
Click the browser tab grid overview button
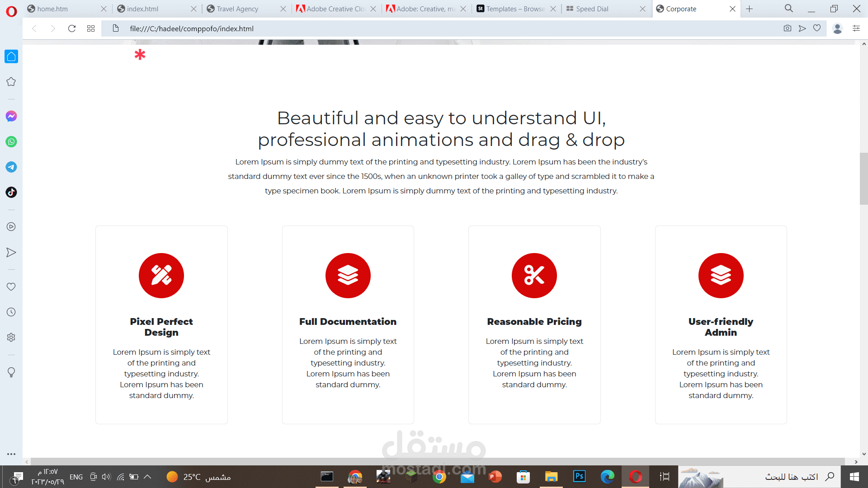coord(91,28)
